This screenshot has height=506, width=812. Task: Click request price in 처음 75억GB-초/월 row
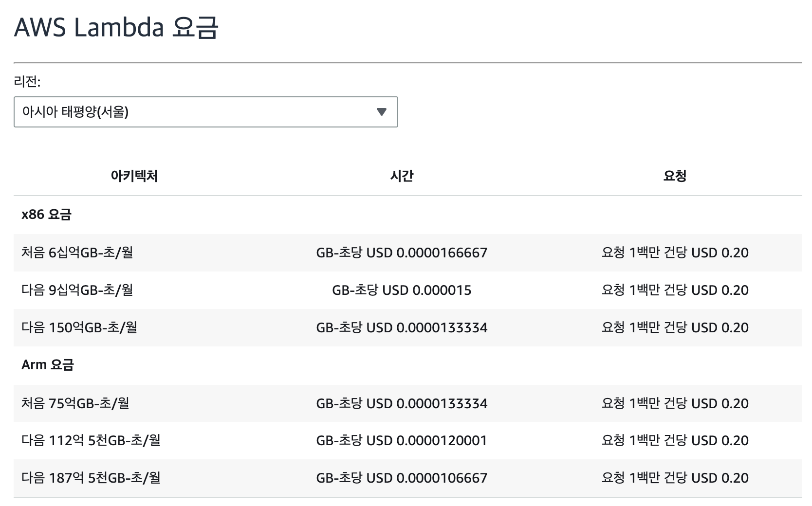(675, 403)
